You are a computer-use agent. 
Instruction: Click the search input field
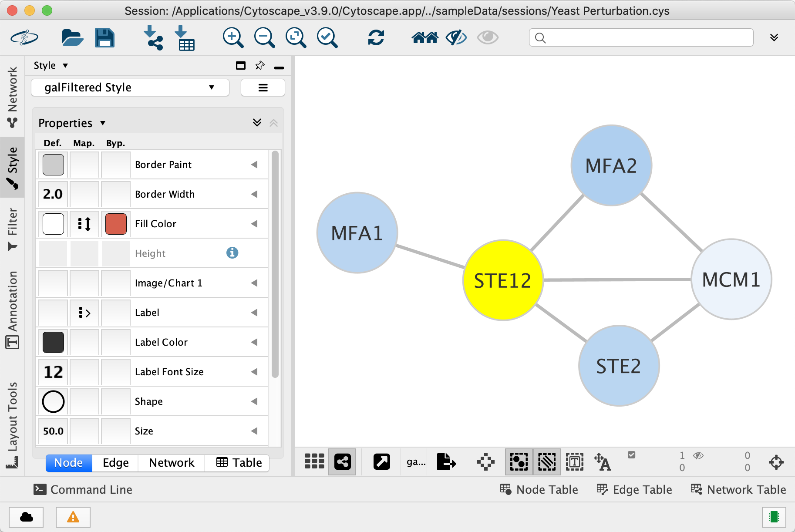[x=641, y=37]
